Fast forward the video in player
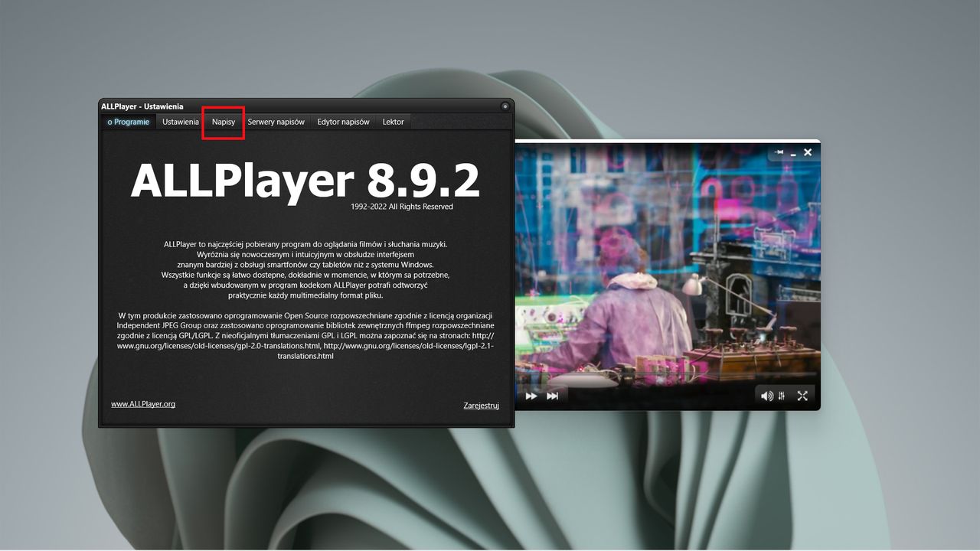Viewport: 980px width, 551px height. (531, 396)
